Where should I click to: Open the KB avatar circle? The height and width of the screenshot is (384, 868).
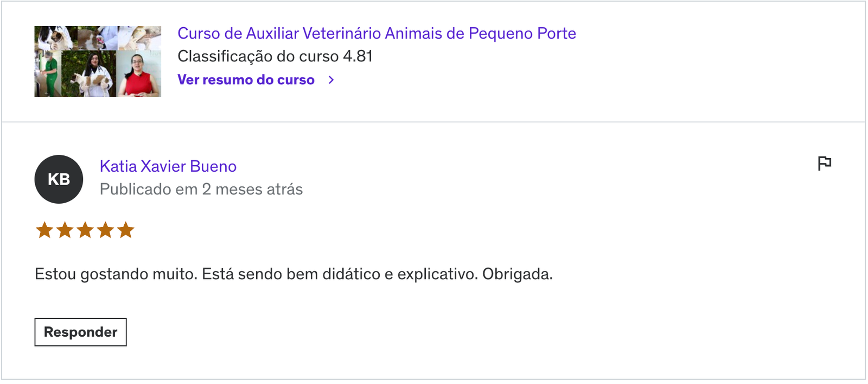pos(59,179)
